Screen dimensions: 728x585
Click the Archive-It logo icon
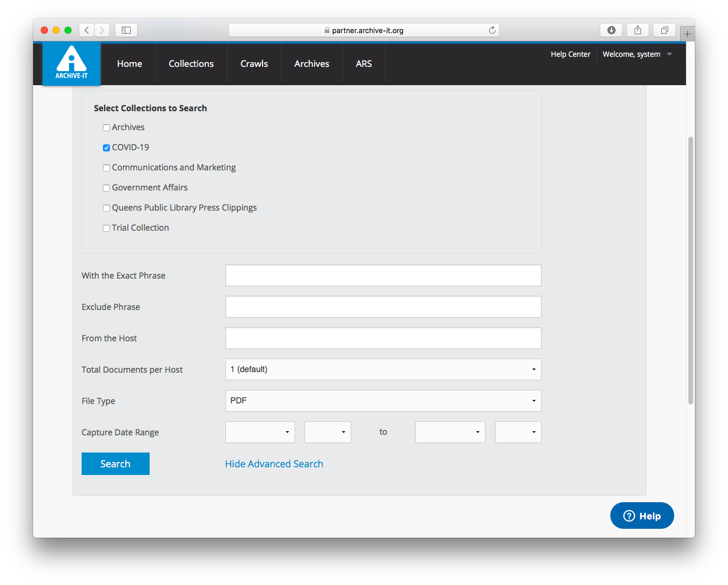point(72,63)
